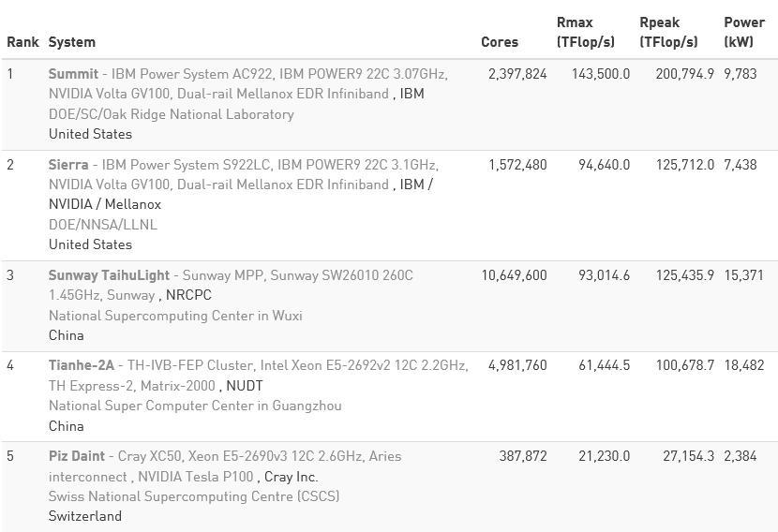Click the Rank column header
778x532 pixels.
22,42
